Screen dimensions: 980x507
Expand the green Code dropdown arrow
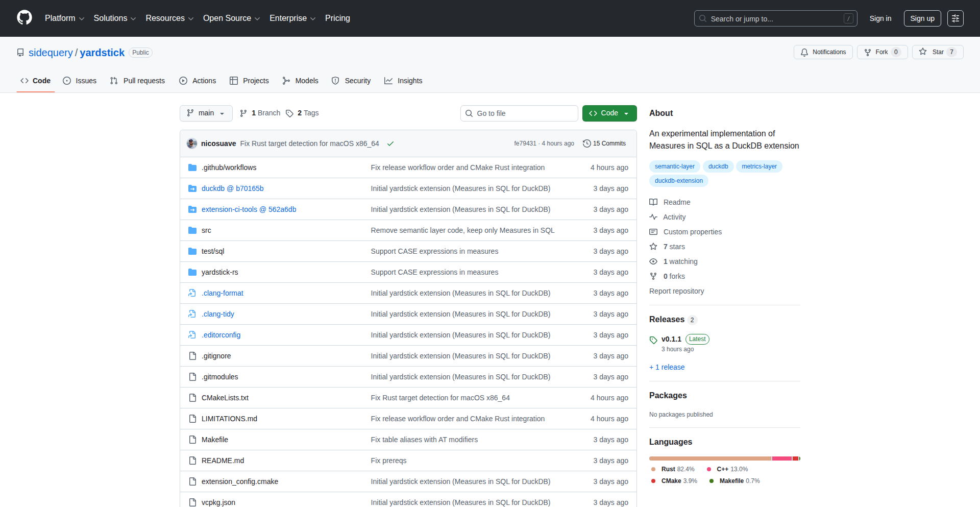626,113
